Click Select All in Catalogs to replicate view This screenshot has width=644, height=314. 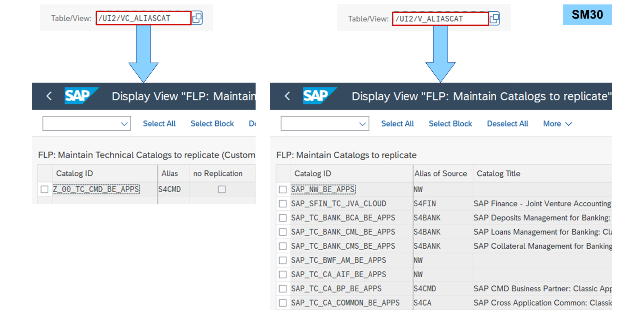click(x=398, y=124)
